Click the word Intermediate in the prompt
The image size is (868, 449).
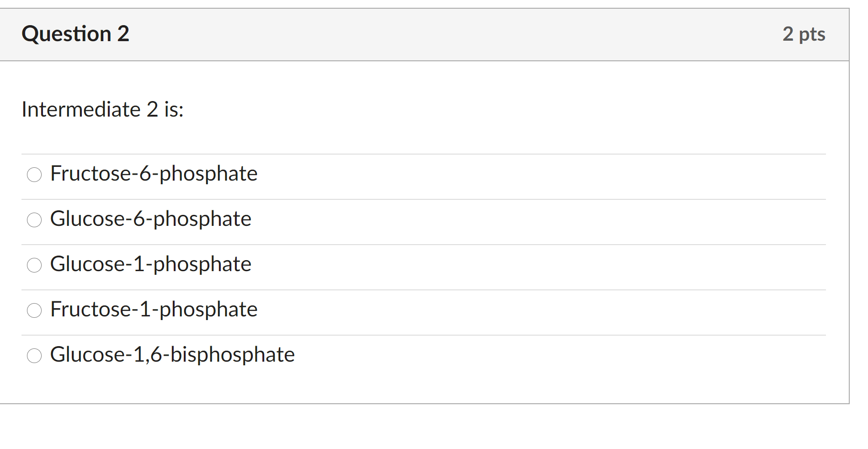pyautogui.click(x=81, y=110)
